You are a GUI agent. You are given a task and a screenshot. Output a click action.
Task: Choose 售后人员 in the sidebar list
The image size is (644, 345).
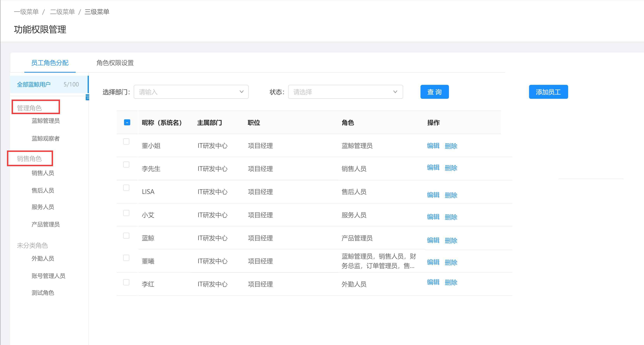(43, 191)
